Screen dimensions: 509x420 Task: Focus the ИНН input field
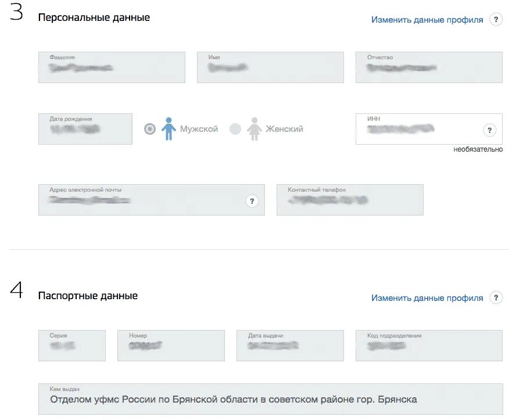point(418,129)
